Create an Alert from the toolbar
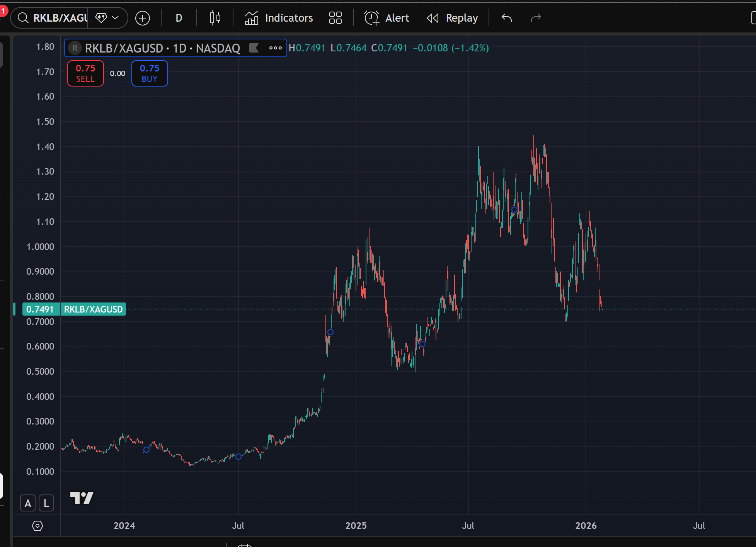The image size is (756, 547). 387,18
